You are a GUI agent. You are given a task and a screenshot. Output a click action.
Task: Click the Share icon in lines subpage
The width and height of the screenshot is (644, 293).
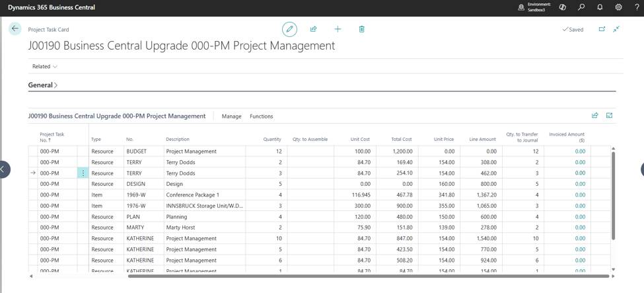(594, 116)
